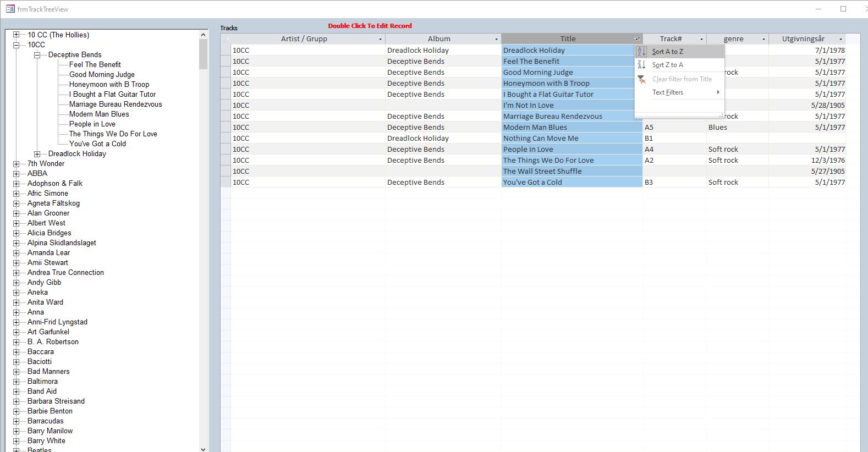Screen dimensions: 868x452
Task: Click the 12/3/1976 date cell
Action: tap(807, 160)
